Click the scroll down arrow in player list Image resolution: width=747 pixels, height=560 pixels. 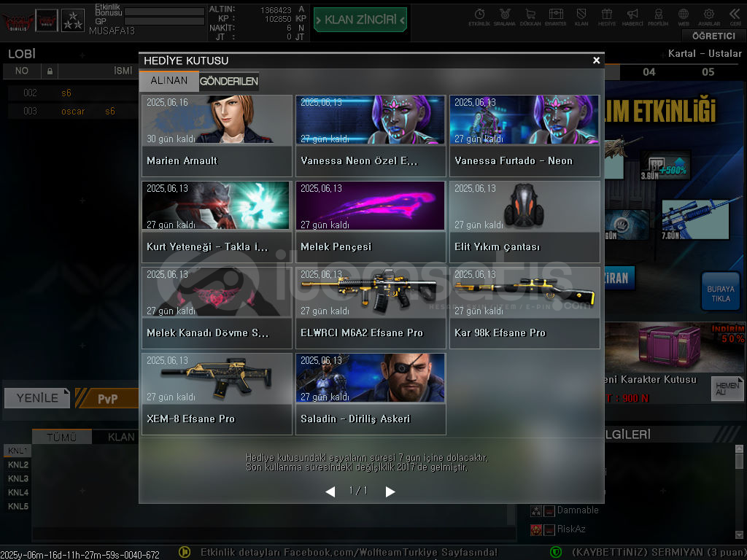point(739,534)
